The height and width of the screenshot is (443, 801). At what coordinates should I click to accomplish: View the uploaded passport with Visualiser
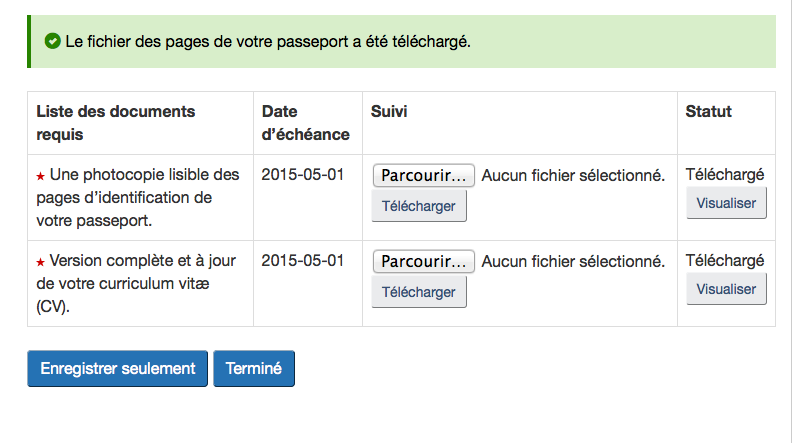coord(726,204)
